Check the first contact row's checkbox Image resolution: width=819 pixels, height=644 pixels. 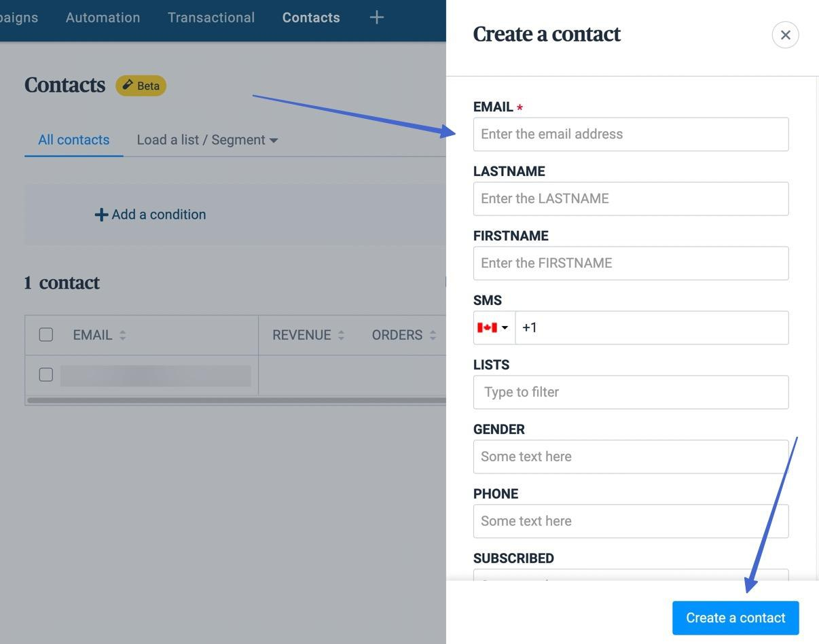click(x=45, y=374)
